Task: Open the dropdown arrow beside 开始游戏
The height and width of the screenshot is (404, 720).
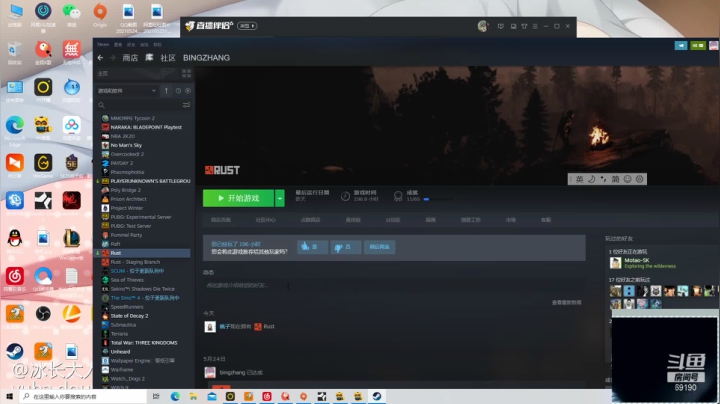Action: point(280,198)
